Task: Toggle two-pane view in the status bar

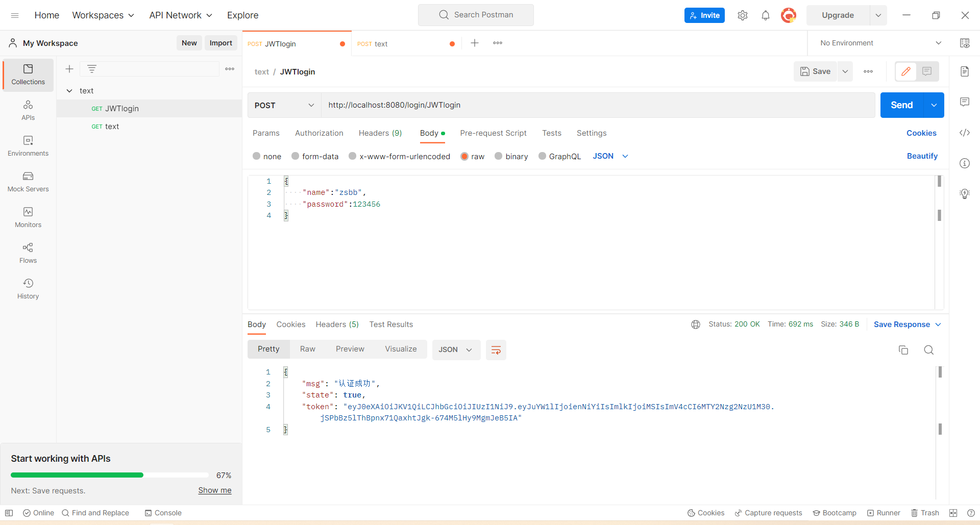Action: [953, 513]
